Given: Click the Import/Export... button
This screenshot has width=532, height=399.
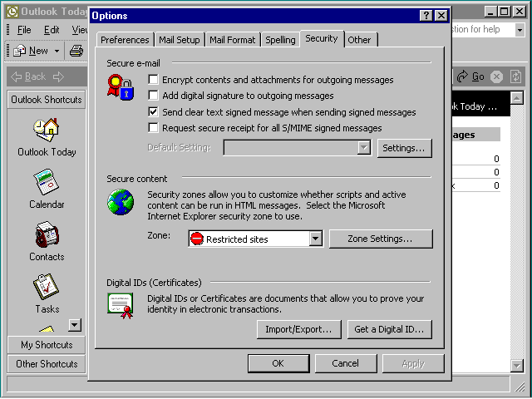Looking at the screenshot, I should click(299, 329).
